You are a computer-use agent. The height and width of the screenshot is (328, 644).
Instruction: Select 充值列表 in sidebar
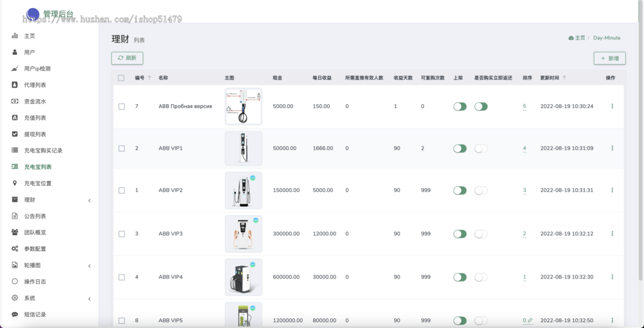(35, 118)
